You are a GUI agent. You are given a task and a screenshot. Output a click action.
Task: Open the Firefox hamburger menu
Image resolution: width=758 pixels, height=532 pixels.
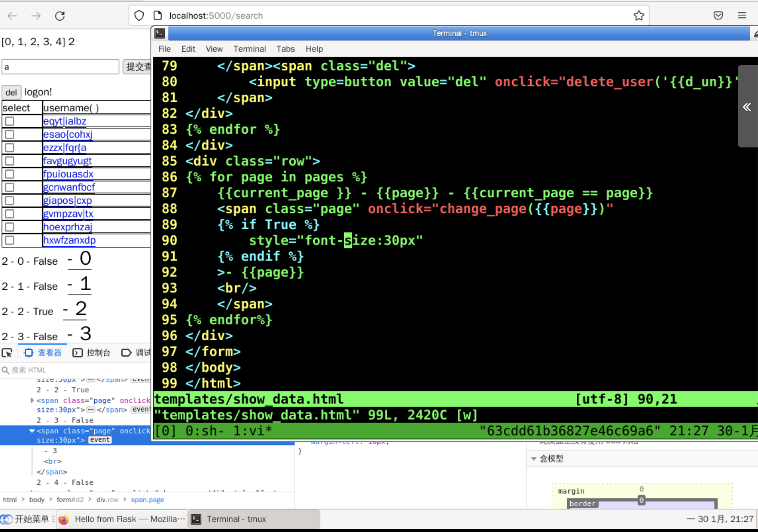(x=742, y=16)
